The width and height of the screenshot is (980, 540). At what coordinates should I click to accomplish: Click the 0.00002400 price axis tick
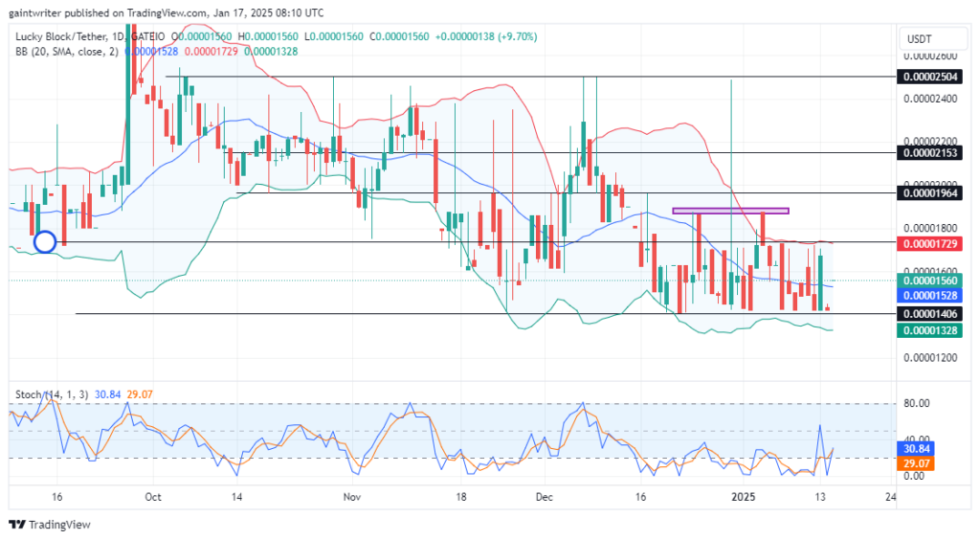[930, 99]
